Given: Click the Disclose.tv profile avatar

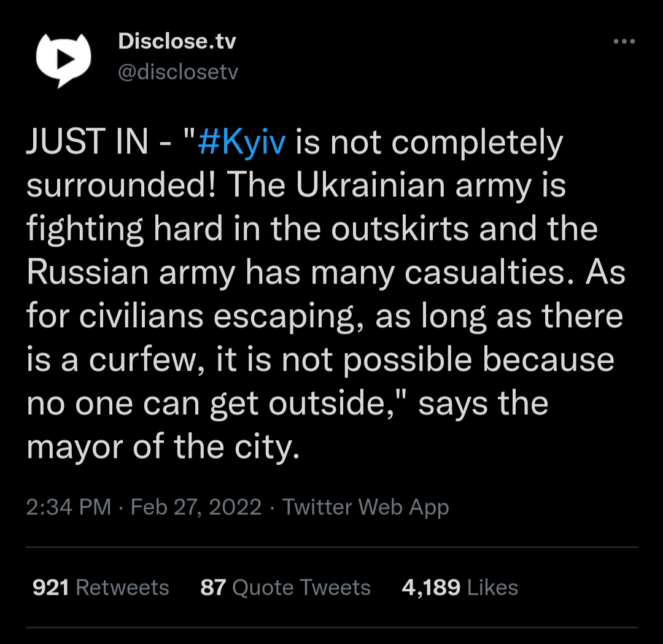Looking at the screenshot, I should click(x=63, y=59).
